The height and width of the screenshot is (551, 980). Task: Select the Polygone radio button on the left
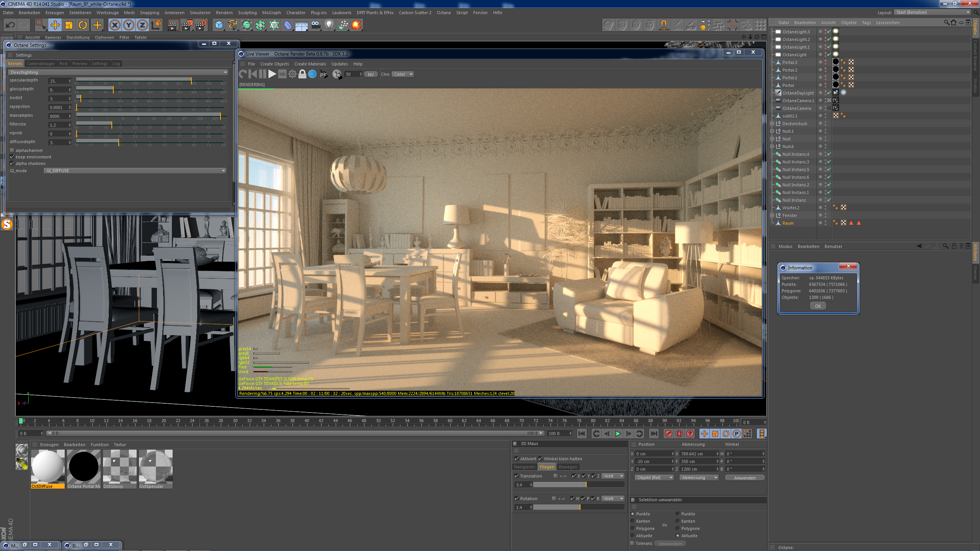(633, 528)
